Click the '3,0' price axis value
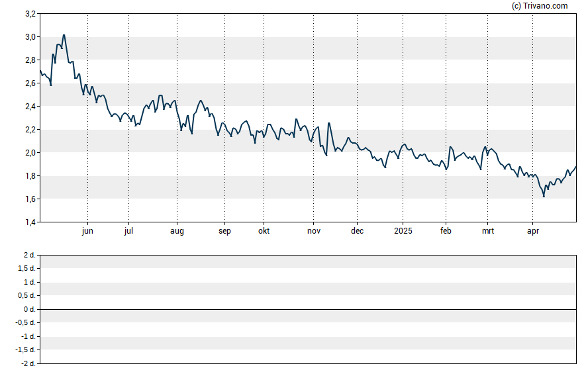 [30, 36]
